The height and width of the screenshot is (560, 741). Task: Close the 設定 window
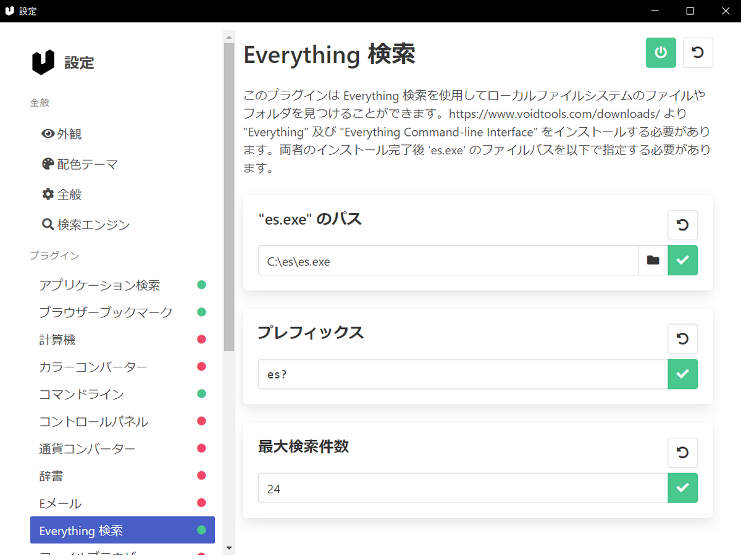coord(725,11)
